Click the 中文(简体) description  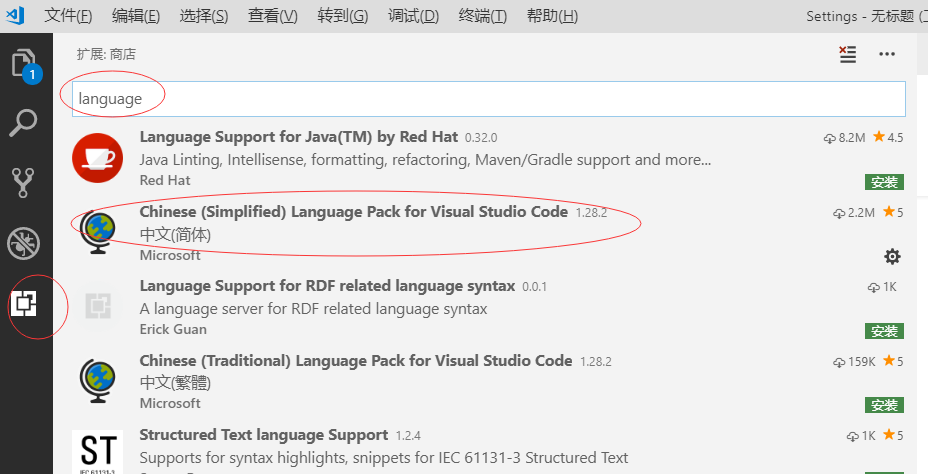point(175,235)
